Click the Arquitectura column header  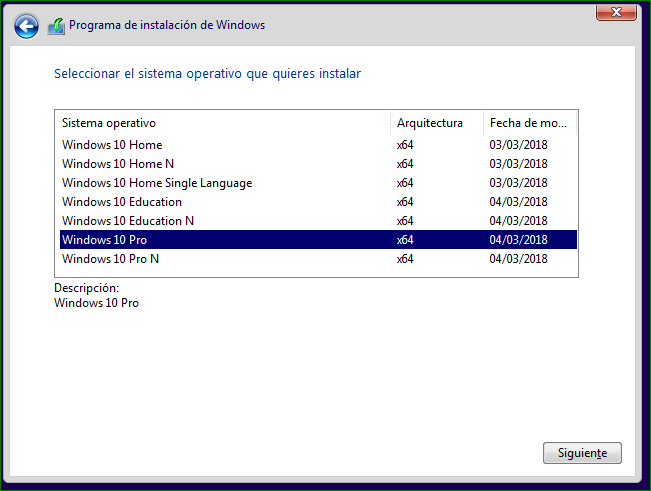click(437, 123)
